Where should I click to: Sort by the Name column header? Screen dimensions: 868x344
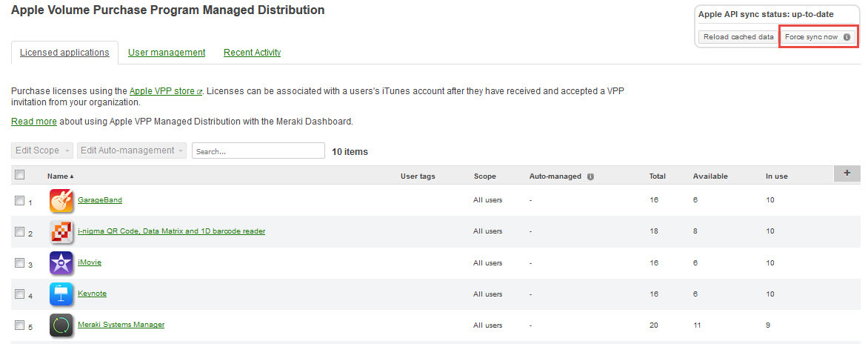tap(58, 176)
